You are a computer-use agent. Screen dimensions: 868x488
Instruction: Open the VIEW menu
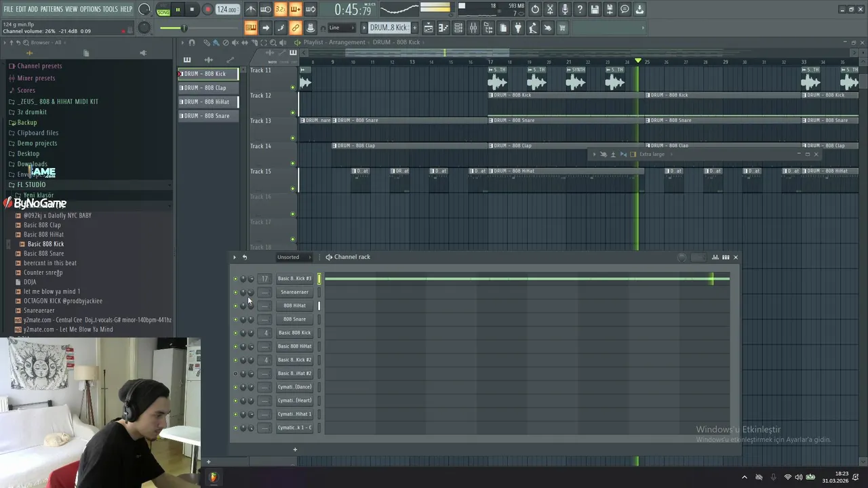point(71,9)
